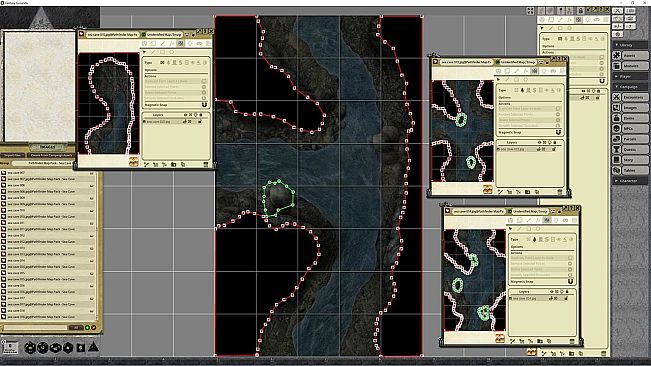Open the NPCs list from sidebar
The image size is (651, 366).
(x=630, y=129)
